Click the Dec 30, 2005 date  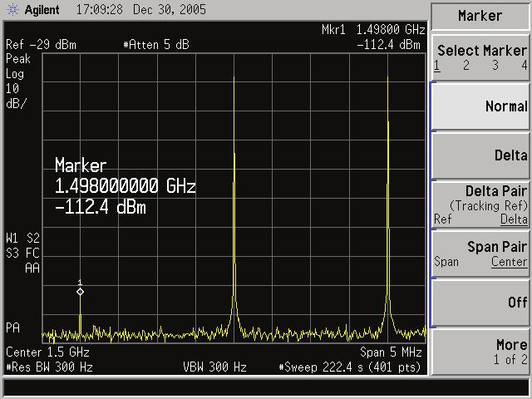tap(170, 9)
